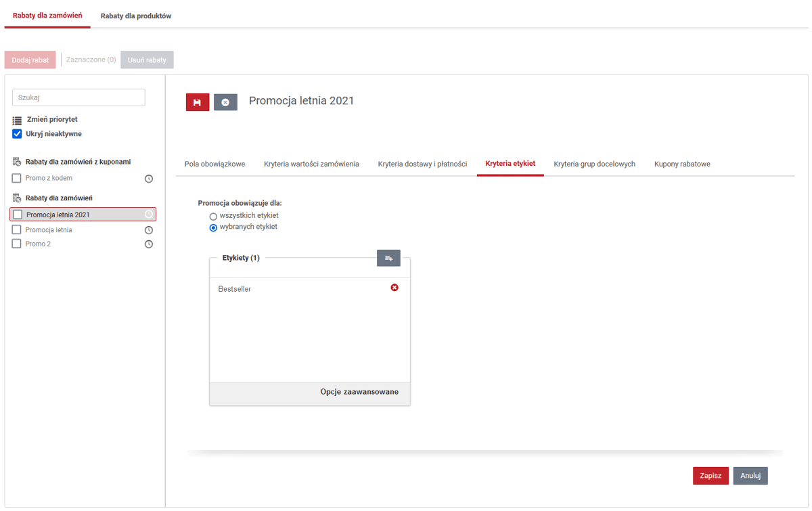Remove the Bestseller label via red X
Screen dimensions: 812x511
point(394,288)
